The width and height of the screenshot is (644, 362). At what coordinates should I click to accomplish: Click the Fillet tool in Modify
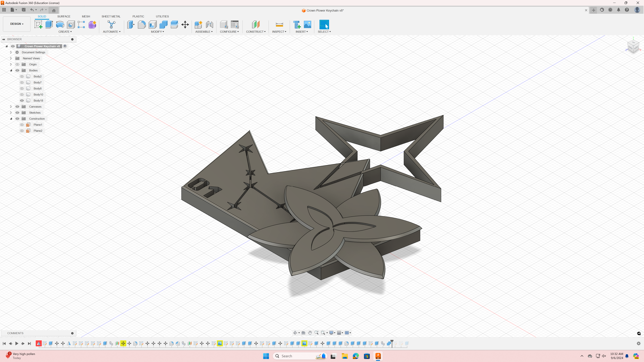pyautogui.click(x=142, y=24)
